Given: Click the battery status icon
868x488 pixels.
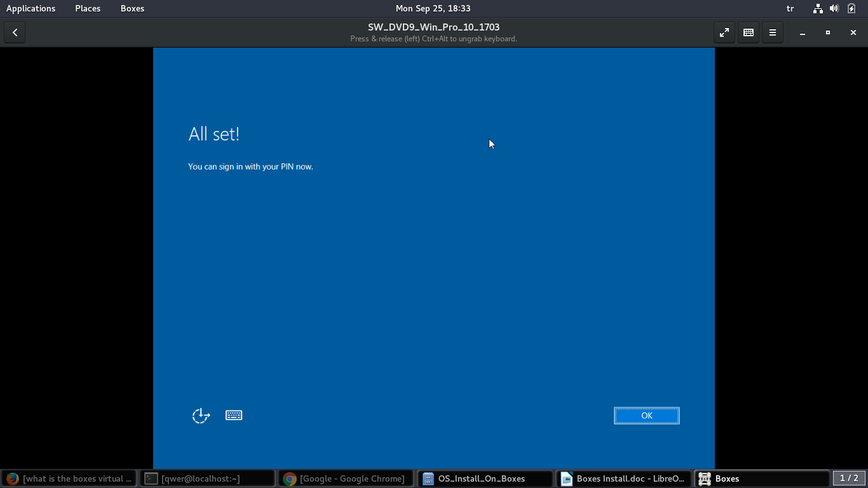Looking at the screenshot, I should click(x=851, y=8).
